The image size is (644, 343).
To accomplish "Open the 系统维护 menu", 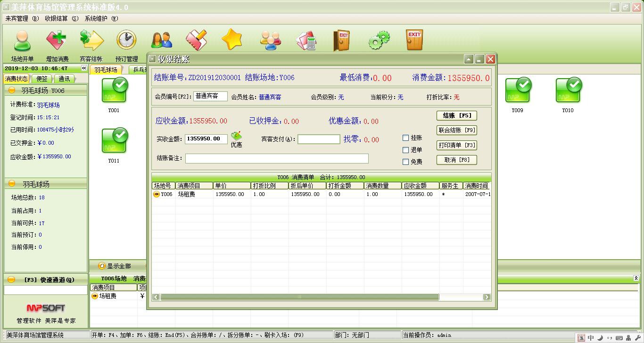I will [101, 18].
